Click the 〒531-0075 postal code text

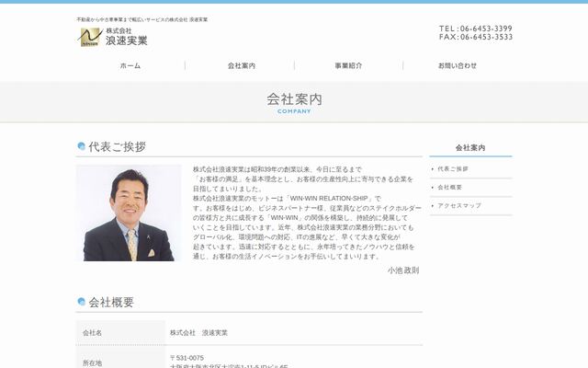(187, 358)
